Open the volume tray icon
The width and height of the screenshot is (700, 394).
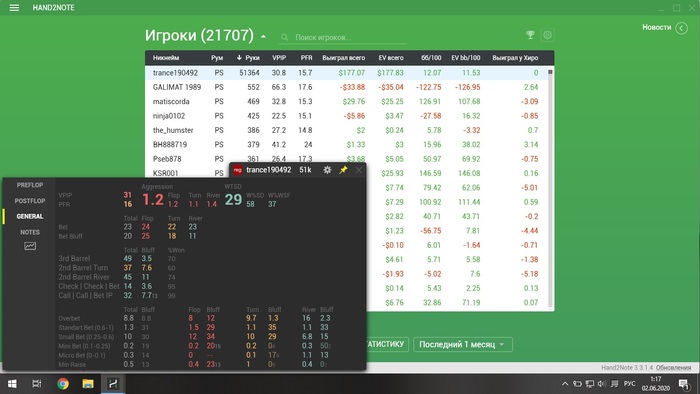point(602,384)
